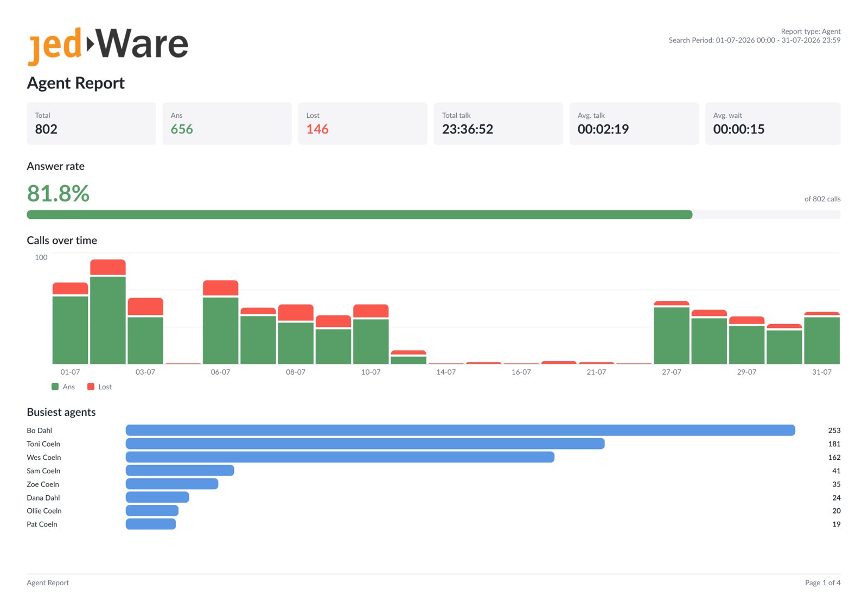Viewport: 868px width, 614px height.
Task: Click the 14-07 axis date label
Action: point(446,372)
